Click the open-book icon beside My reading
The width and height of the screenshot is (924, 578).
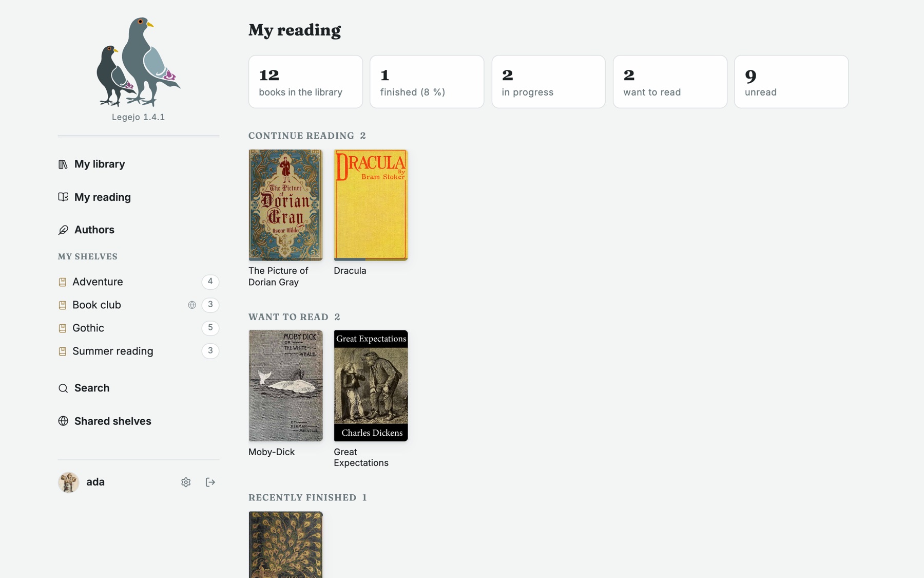[63, 197]
